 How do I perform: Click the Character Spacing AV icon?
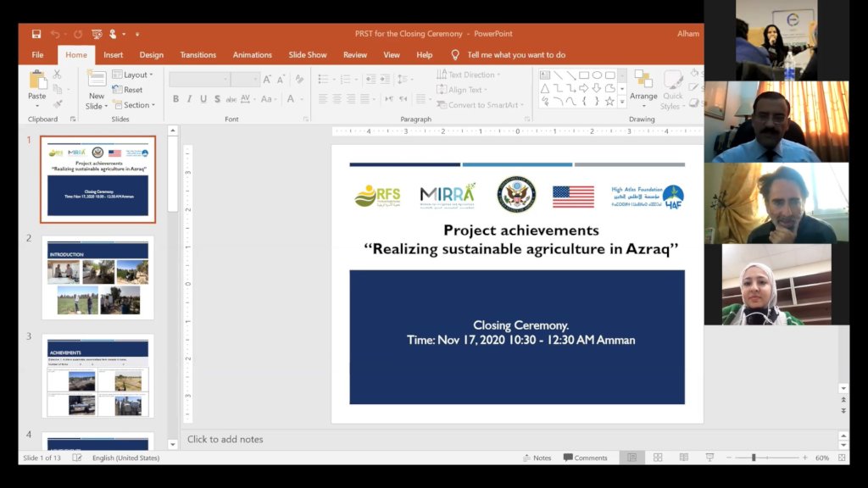click(x=245, y=99)
